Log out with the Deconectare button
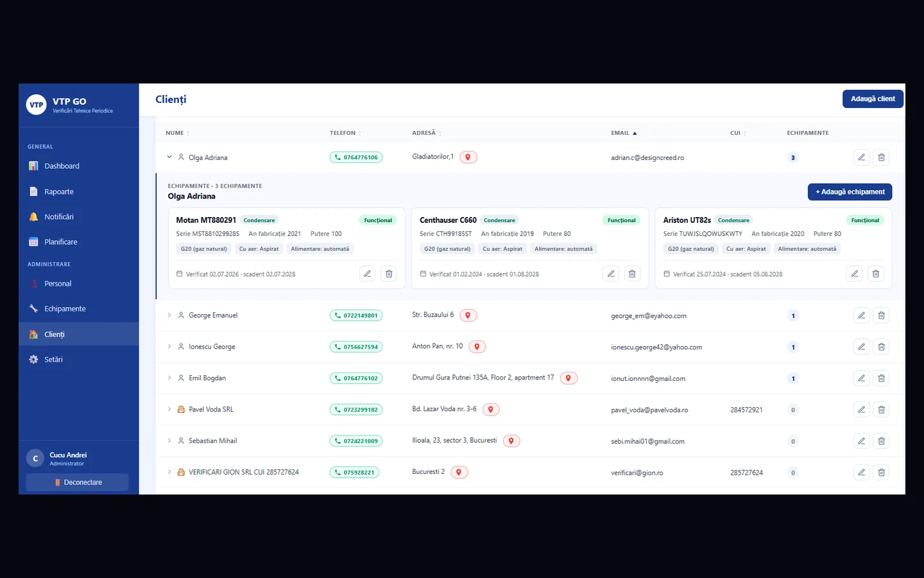The width and height of the screenshot is (924, 578). tap(77, 482)
